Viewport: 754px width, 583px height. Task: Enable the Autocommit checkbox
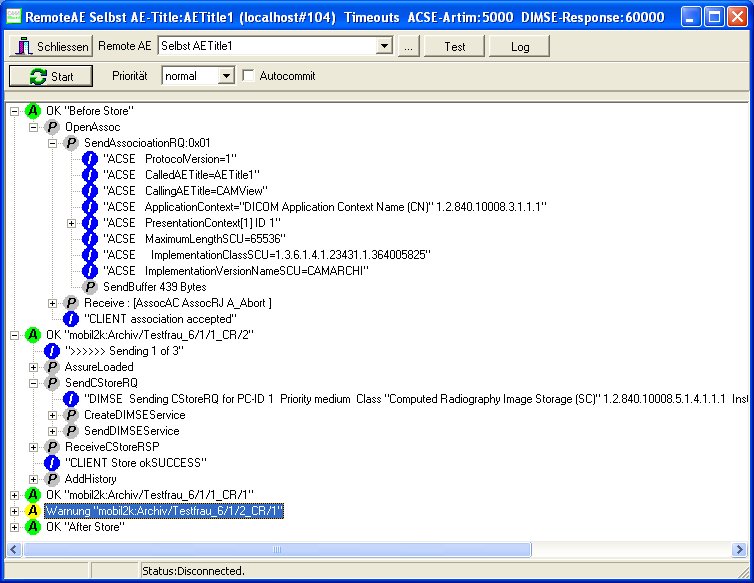248,76
